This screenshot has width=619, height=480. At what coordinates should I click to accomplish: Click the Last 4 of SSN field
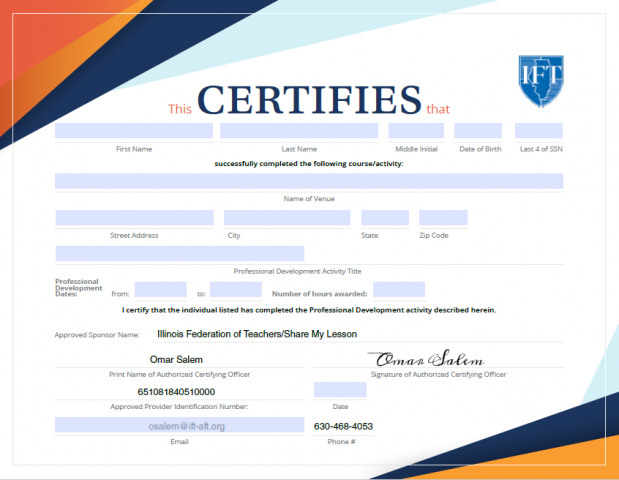pos(539,131)
